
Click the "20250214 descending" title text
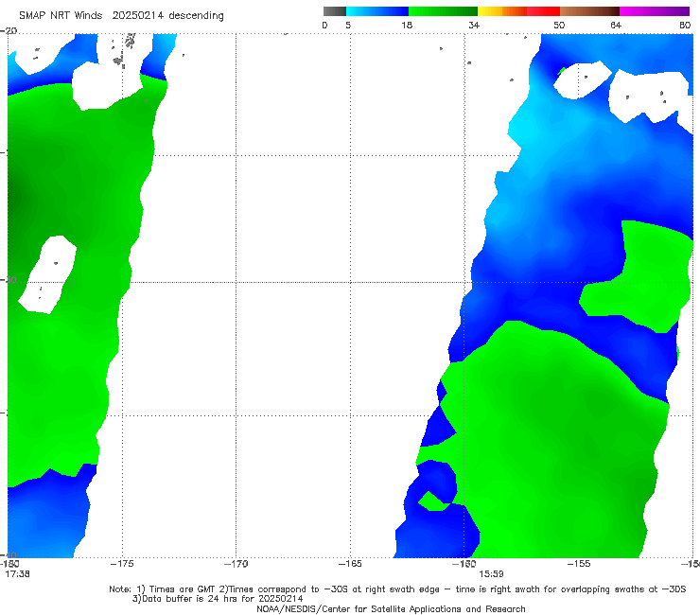pos(167,16)
